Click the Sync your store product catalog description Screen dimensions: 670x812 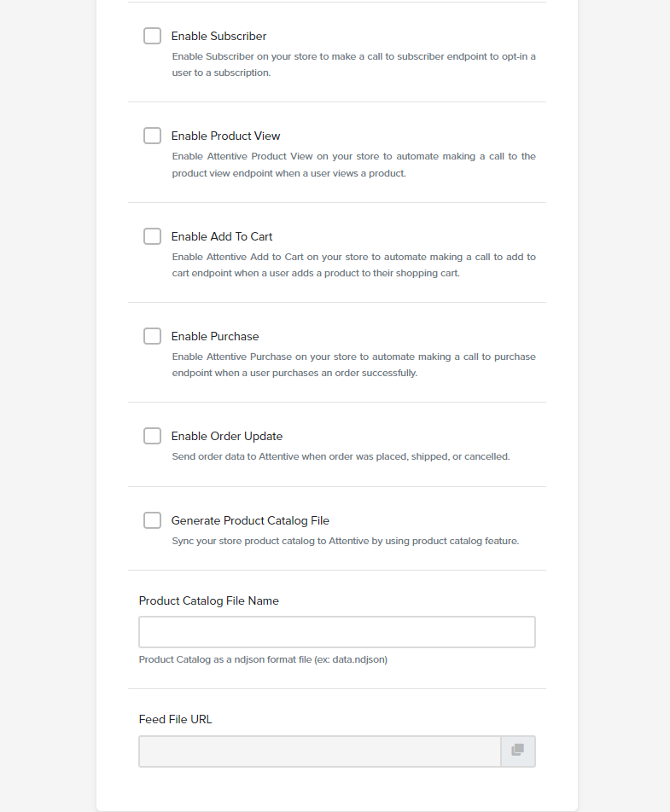click(x=346, y=541)
